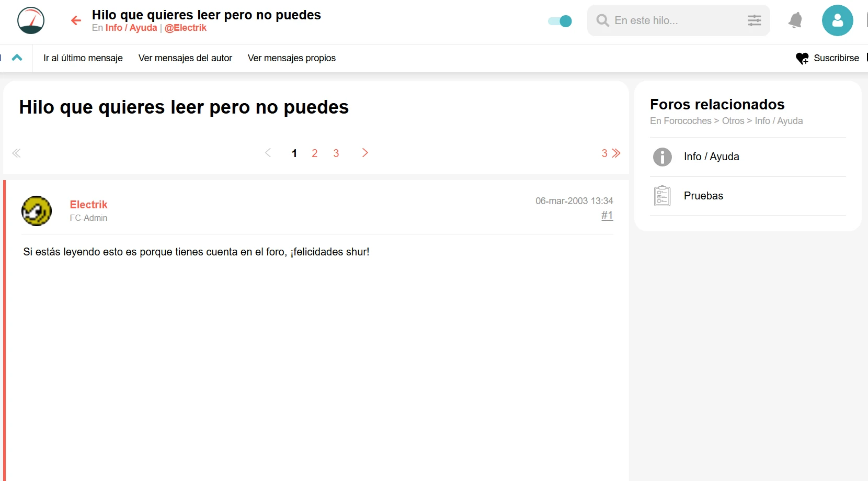Click the Pruebas clipboard icon

(662, 196)
